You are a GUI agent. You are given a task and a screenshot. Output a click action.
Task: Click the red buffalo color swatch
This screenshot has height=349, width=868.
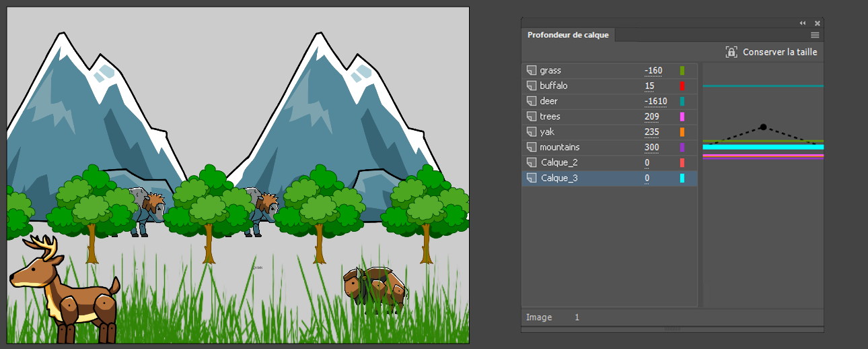coord(682,86)
